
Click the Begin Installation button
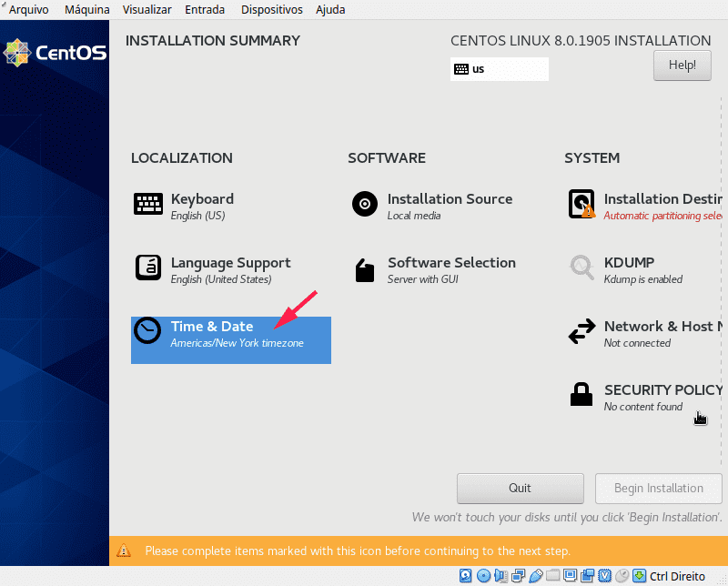tap(658, 488)
